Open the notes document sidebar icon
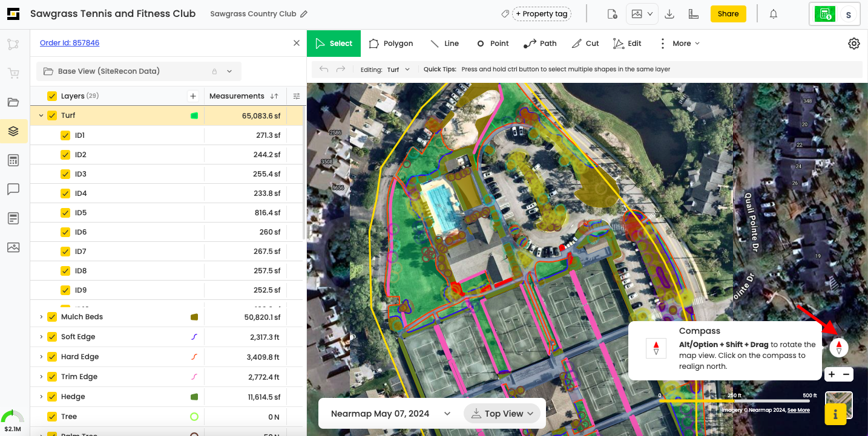 click(x=13, y=218)
